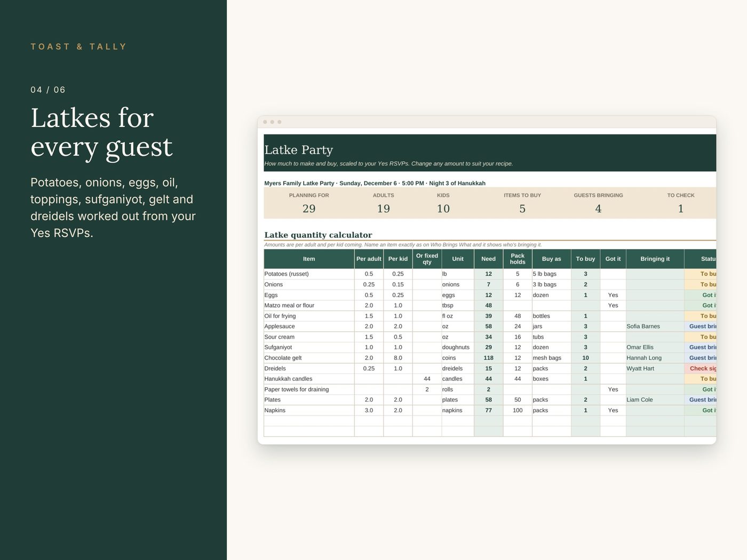Click the Myers Family Latke Party event line
The height and width of the screenshot is (560, 747).
(375, 183)
